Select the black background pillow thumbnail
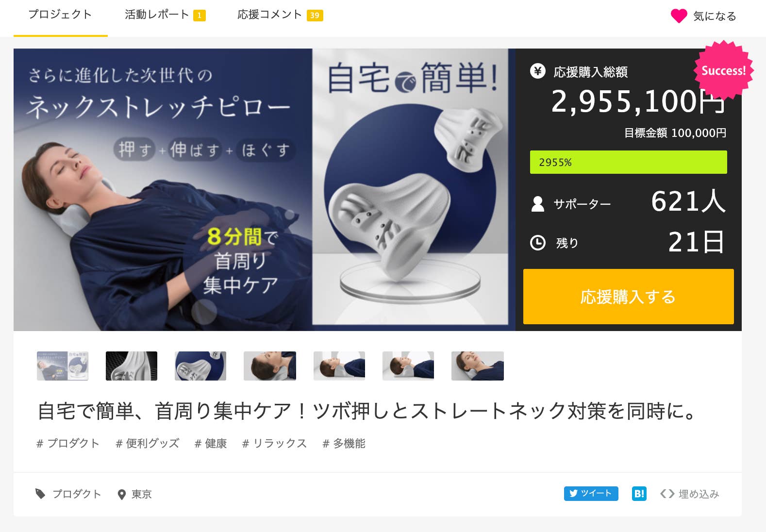The image size is (766, 532). click(x=132, y=366)
